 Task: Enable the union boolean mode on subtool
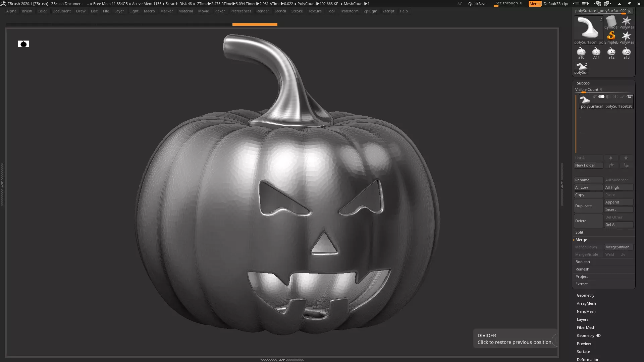(x=601, y=97)
